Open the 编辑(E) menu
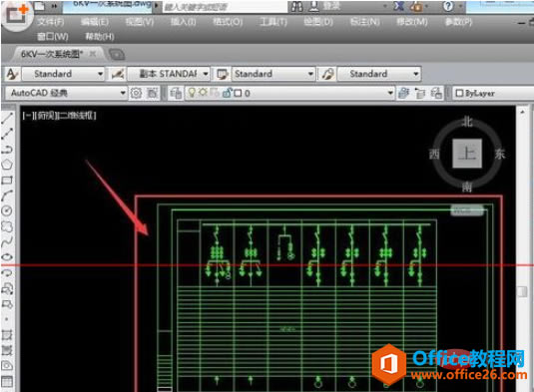534x392 pixels. 95,22
